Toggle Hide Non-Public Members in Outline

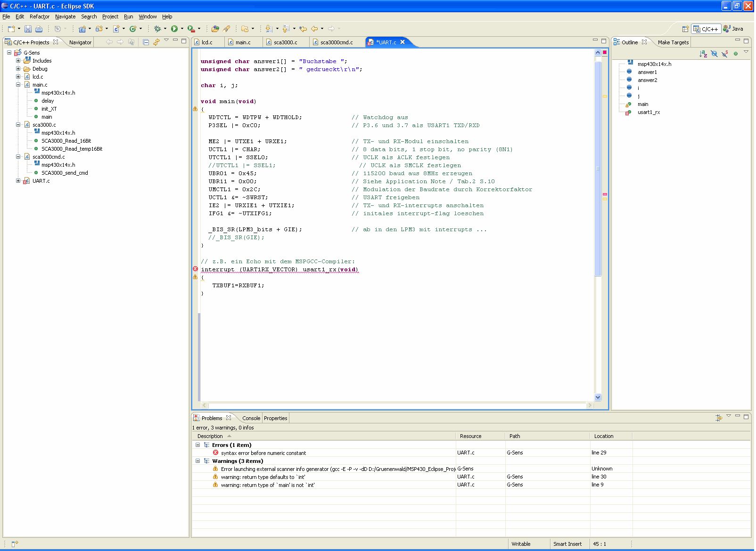[x=736, y=54]
